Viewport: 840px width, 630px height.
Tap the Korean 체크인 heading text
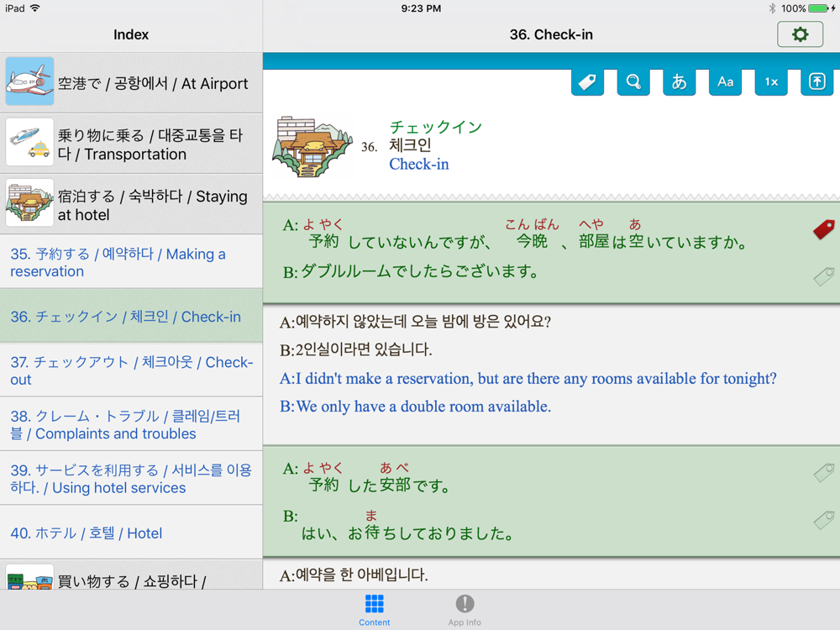point(410,145)
